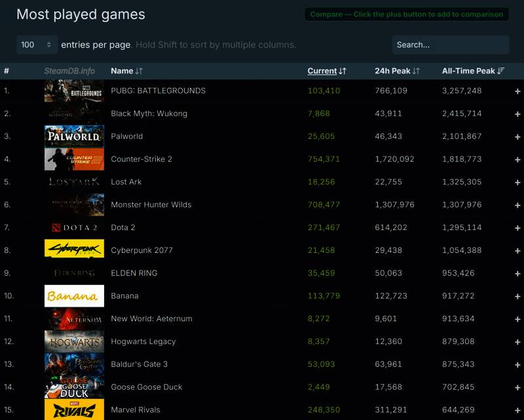The width and height of the screenshot is (524, 420).
Task: Add Goose Goose Duck to comparison
Action: (517, 387)
